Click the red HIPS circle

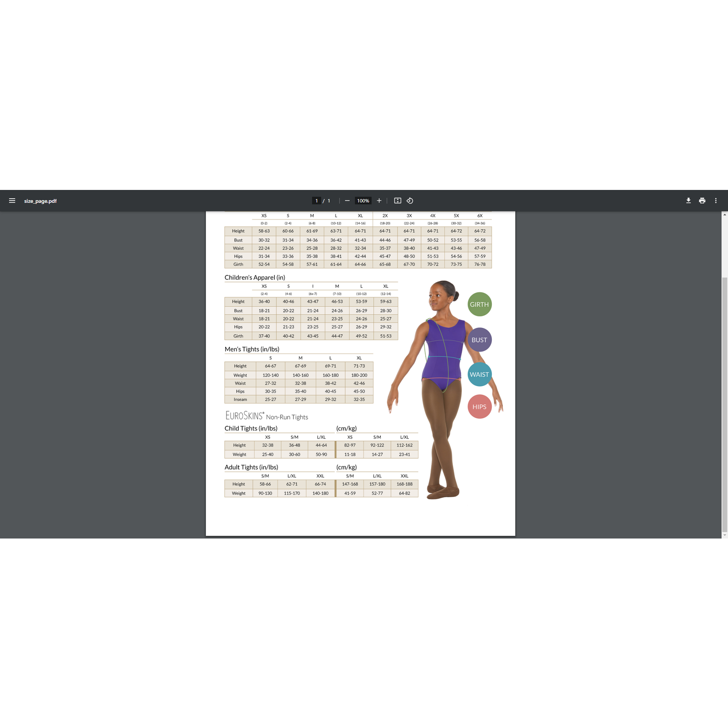click(x=479, y=407)
